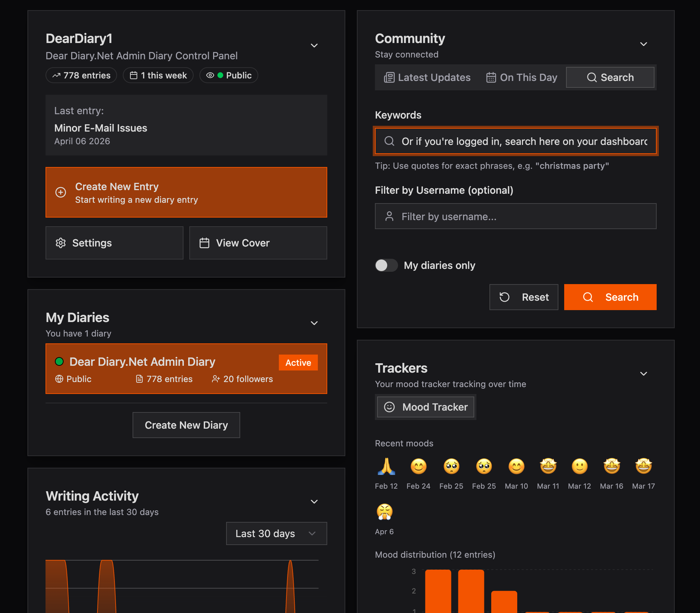Image resolution: width=700 pixels, height=613 pixels.
Task: Collapse the DearDiary1 panel chevron
Action: (314, 46)
